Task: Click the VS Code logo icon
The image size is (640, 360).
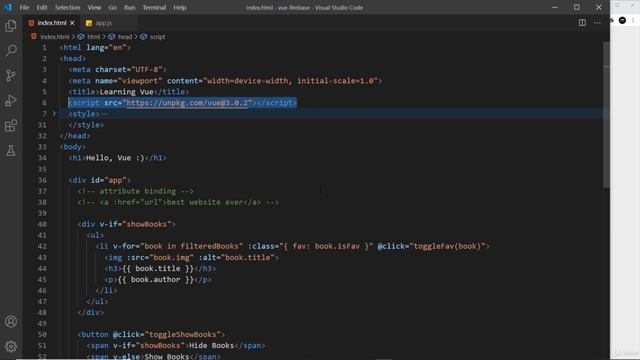Action: click(x=8, y=7)
